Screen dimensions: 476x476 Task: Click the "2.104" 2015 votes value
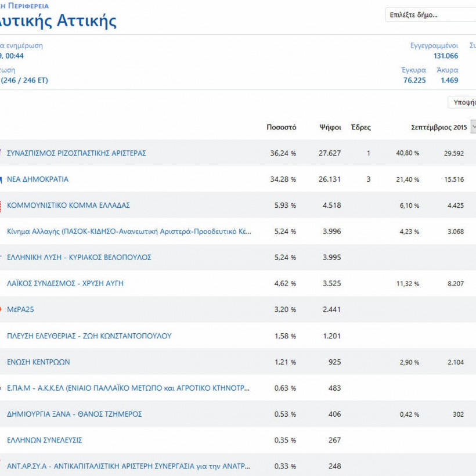point(455,362)
